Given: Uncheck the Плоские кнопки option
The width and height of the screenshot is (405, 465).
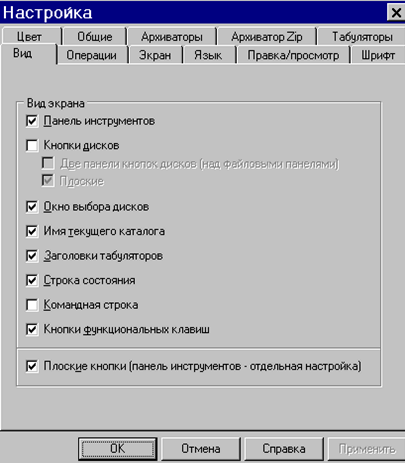Looking at the screenshot, I should [x=32, y=366].
